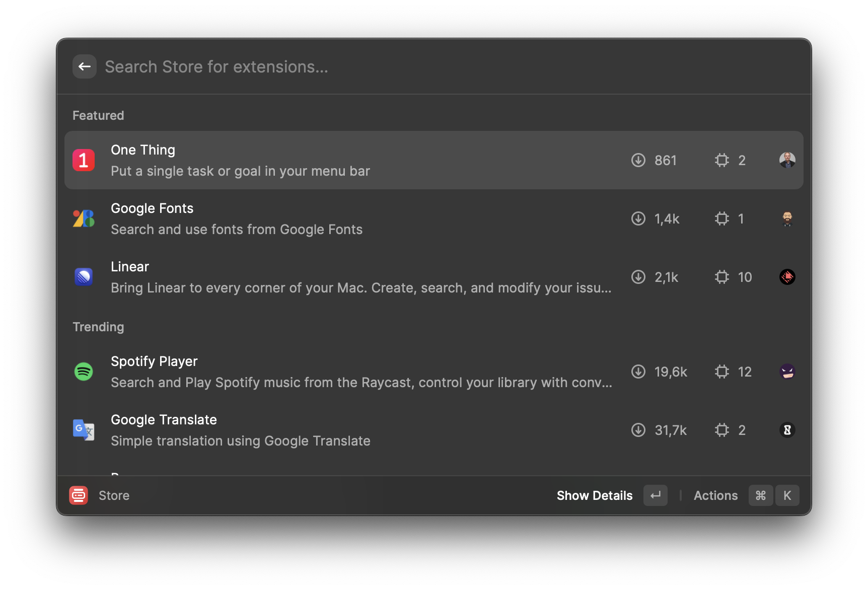Click the Linear extension icon
The image size is (868, 590).
coord(84,277)
